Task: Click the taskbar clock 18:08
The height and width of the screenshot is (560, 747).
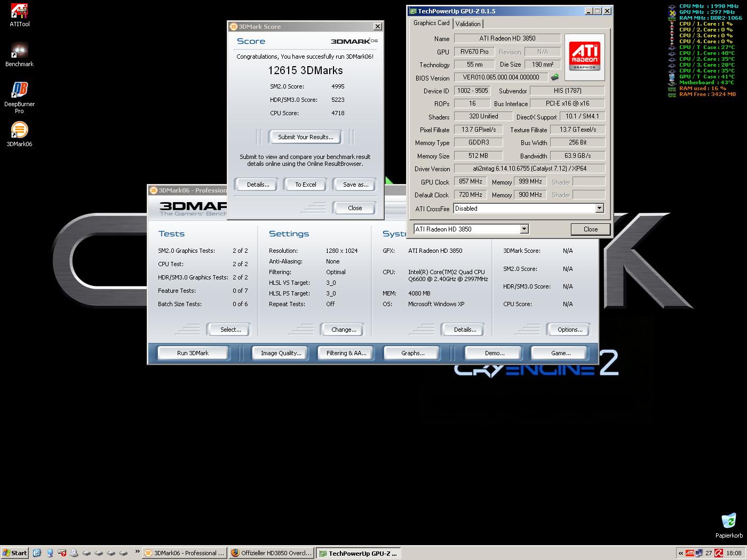Action: [733, 553]
